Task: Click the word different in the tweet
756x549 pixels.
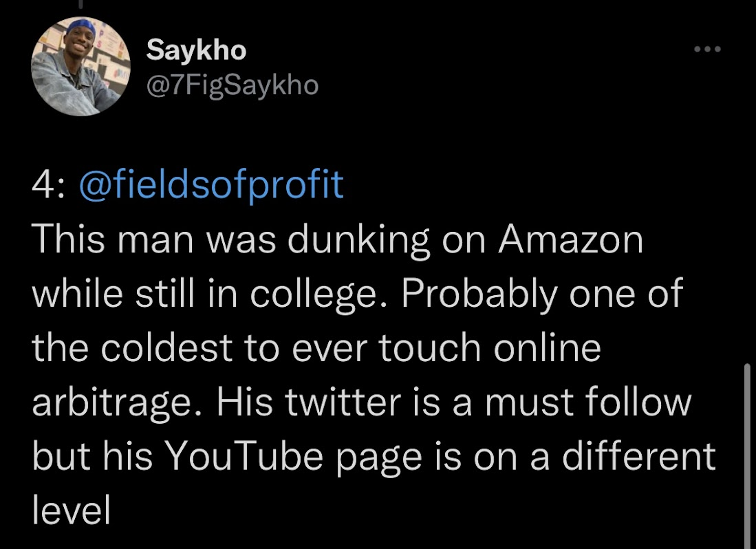Action: 639,456
